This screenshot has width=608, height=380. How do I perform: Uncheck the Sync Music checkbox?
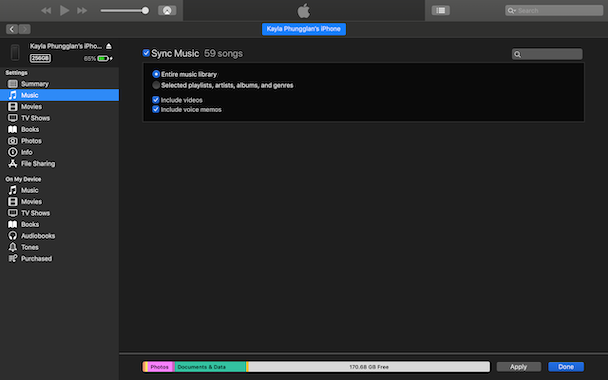pyautogui.click(x=146, y=53)
